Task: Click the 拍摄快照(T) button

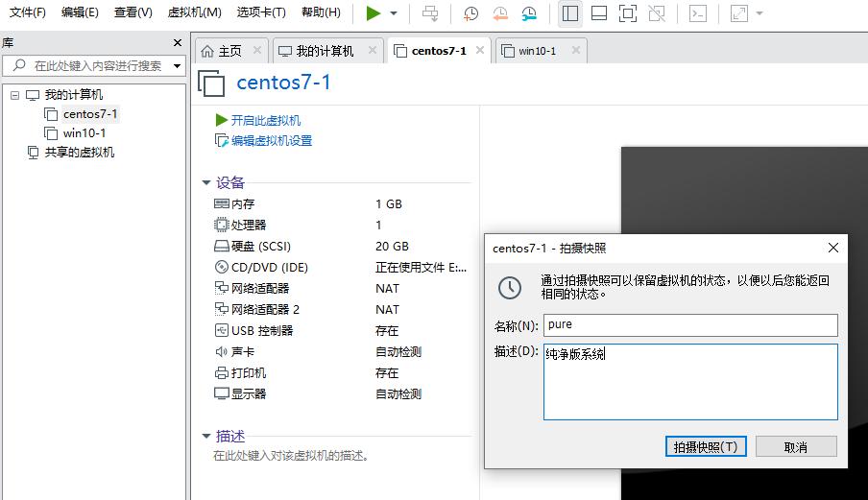Action: click(x=706, y=447)
